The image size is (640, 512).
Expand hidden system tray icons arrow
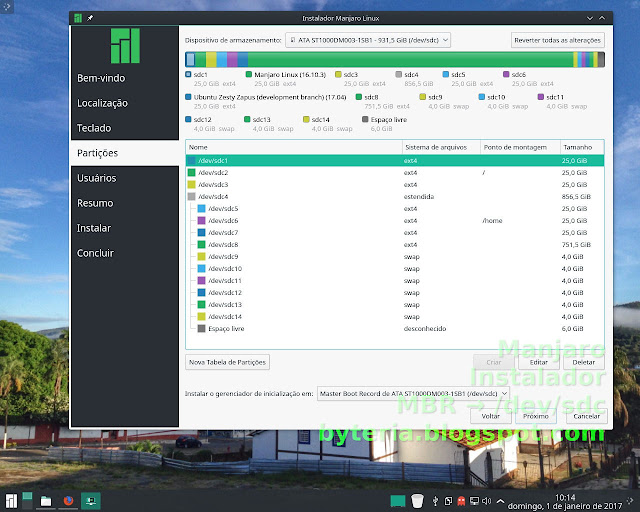(500, 501)
